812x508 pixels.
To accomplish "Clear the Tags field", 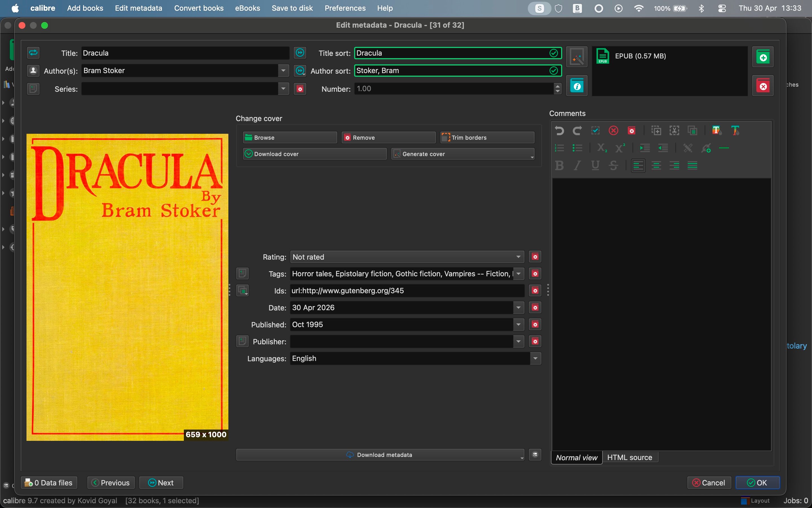I will 535,273.
